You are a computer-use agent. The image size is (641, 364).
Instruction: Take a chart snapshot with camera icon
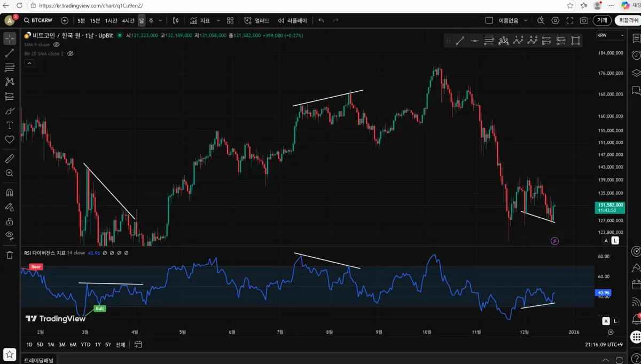pos(584,20)
